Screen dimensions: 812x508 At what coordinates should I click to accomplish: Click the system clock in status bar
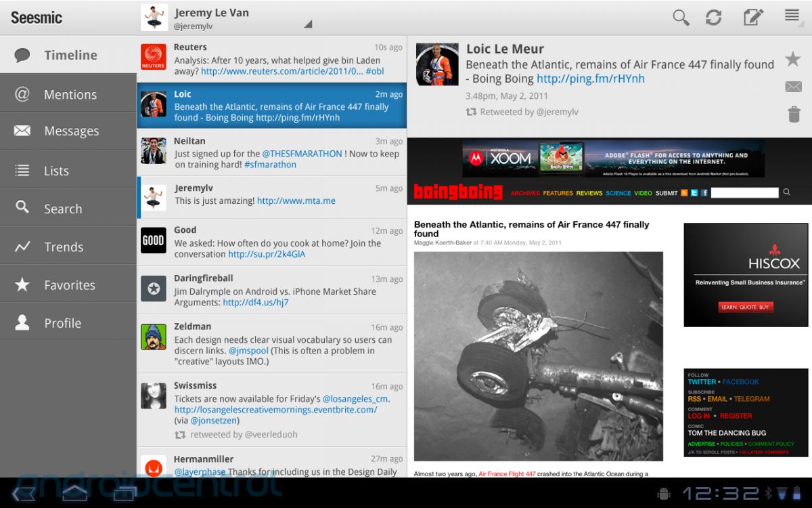721,493
